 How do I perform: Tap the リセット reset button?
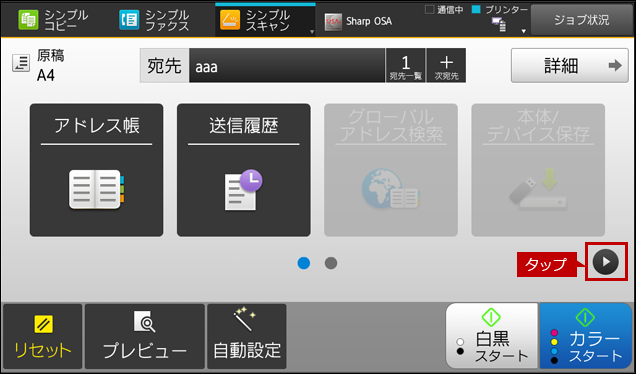43,337
